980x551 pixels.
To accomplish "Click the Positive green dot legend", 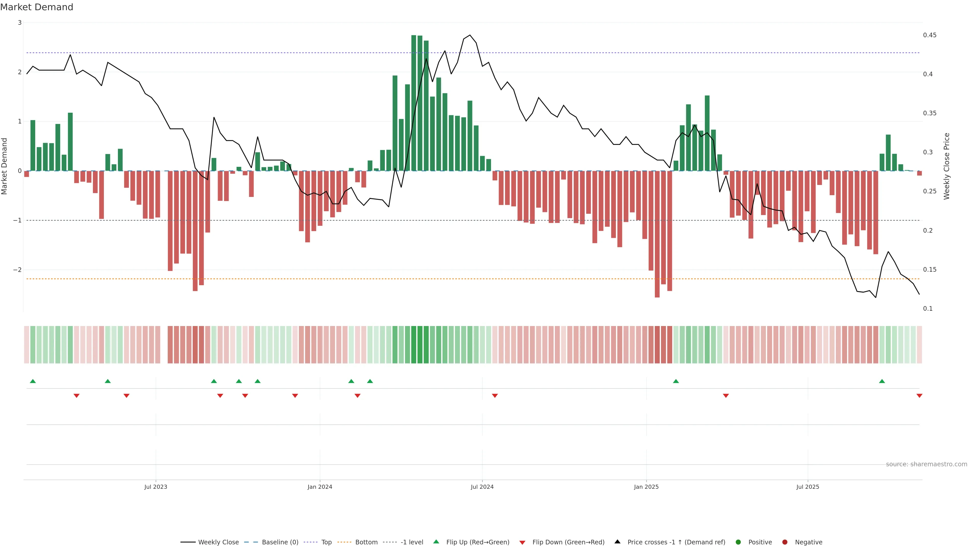I will tap(738, 542).
